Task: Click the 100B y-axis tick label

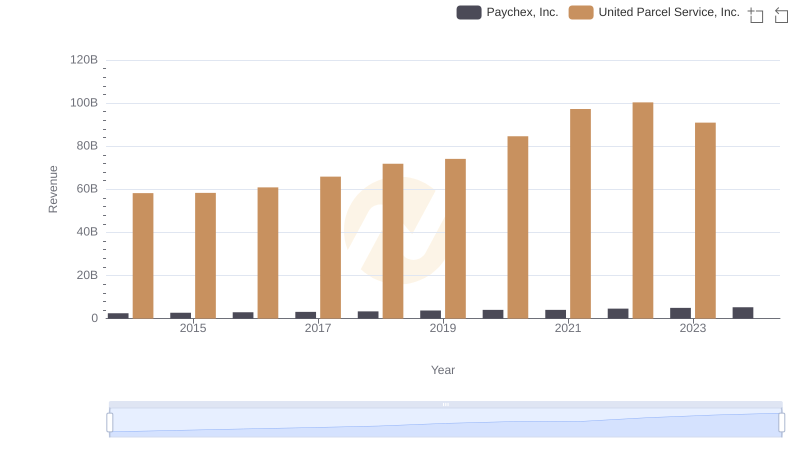Action: click(85, 103)
